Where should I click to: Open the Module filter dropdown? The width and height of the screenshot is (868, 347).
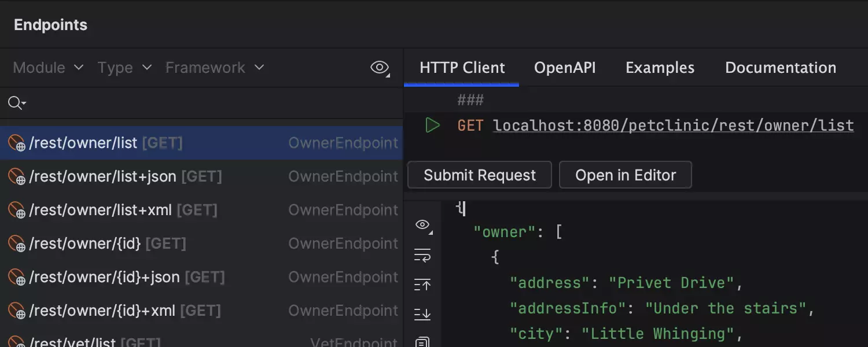pos(48,68)
